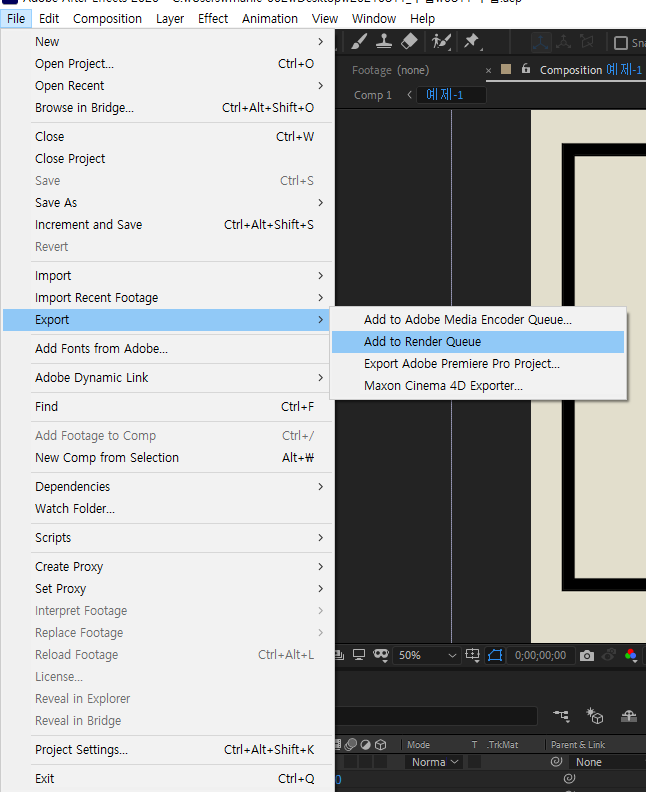Choose Maxon Cinema 4D Exporter

[478, 385]
